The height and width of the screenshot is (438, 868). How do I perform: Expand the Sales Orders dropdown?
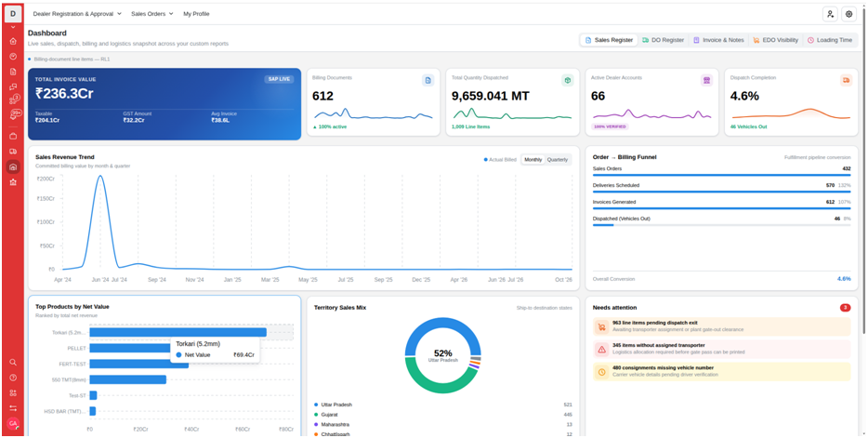152,14
